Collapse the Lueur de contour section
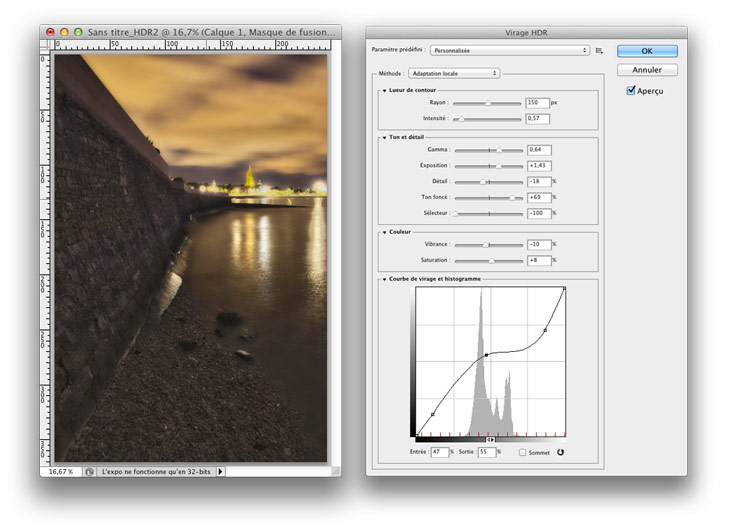The image size is (740, 532). pos(385,90)
